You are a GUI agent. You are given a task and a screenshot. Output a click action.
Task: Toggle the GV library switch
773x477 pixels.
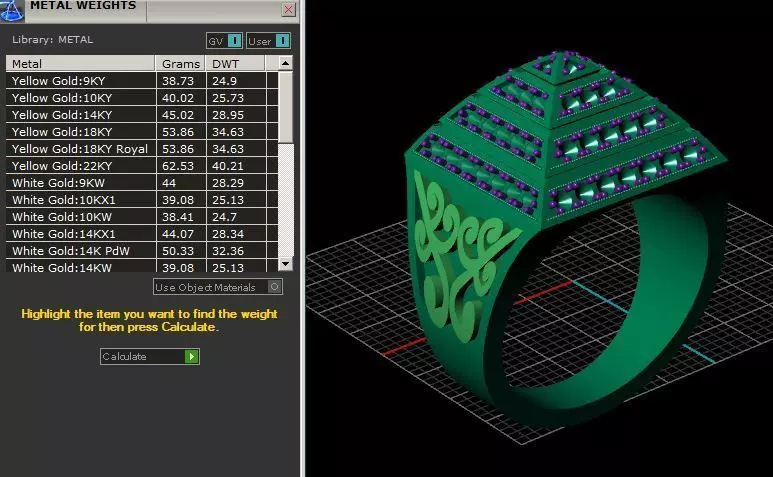pyautogui.click(x=224, y=41)
